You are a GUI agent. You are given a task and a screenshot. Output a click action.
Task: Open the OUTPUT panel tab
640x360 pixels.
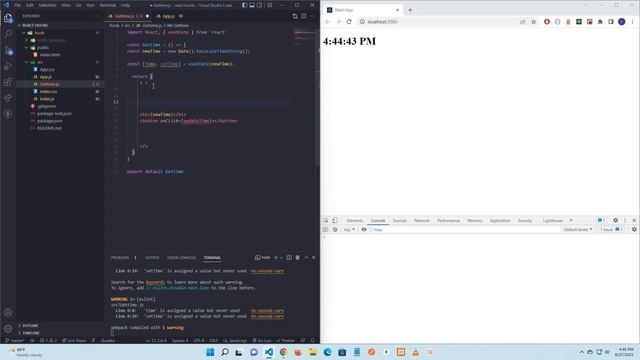(x=152, y=258)
